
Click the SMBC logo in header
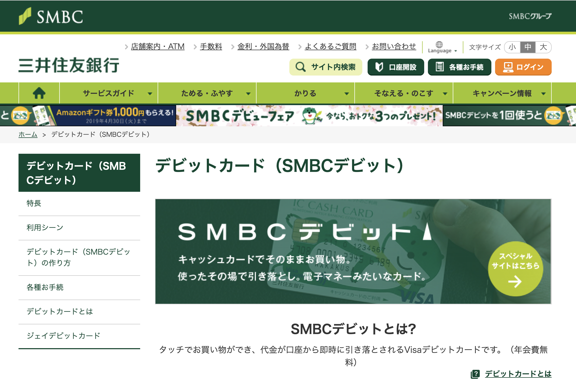(51, 16)
